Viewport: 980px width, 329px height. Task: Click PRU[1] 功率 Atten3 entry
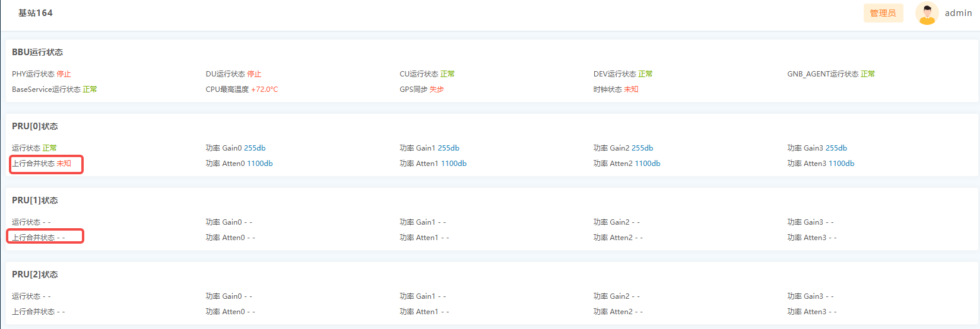point(812,238)
